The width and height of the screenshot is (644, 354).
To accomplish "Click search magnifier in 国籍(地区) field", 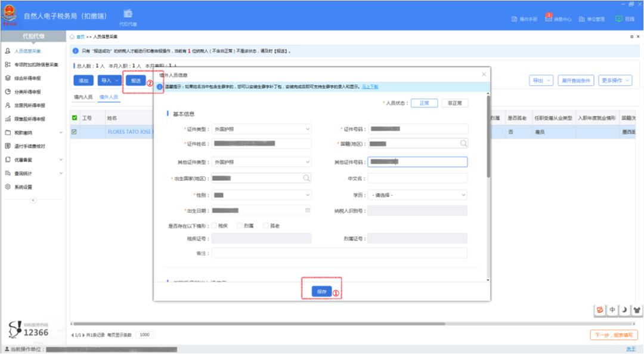I will click(463, 143).
